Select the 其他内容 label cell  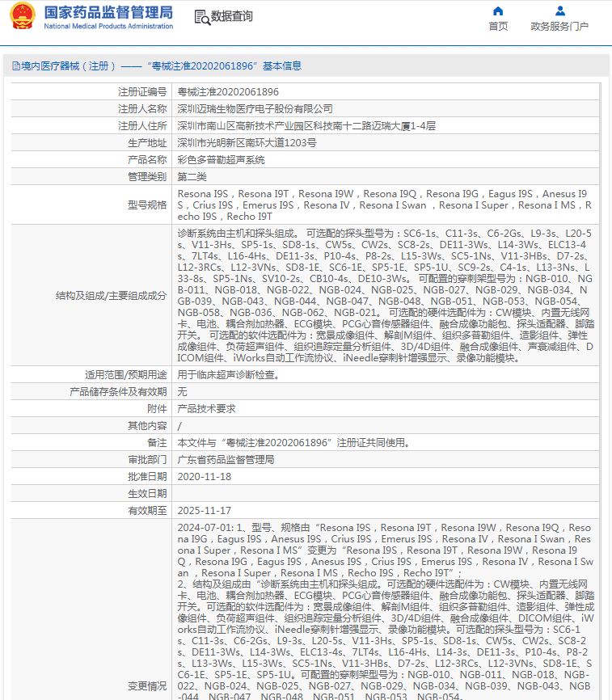click(91, 426)
